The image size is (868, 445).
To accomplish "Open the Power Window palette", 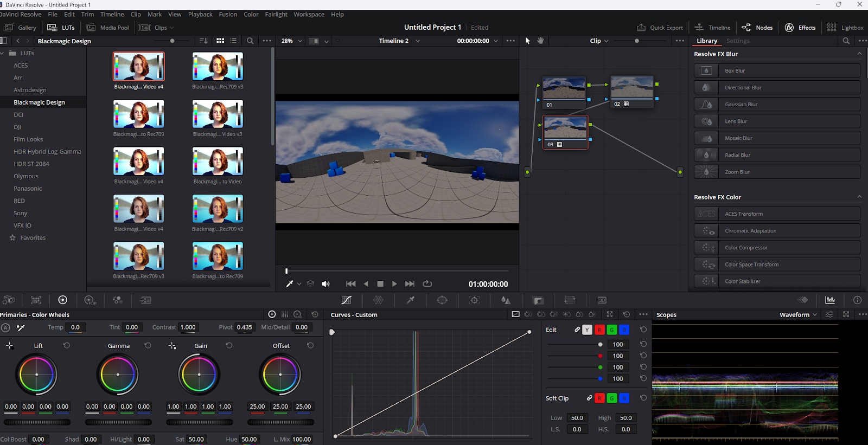I will coord(442,300).
